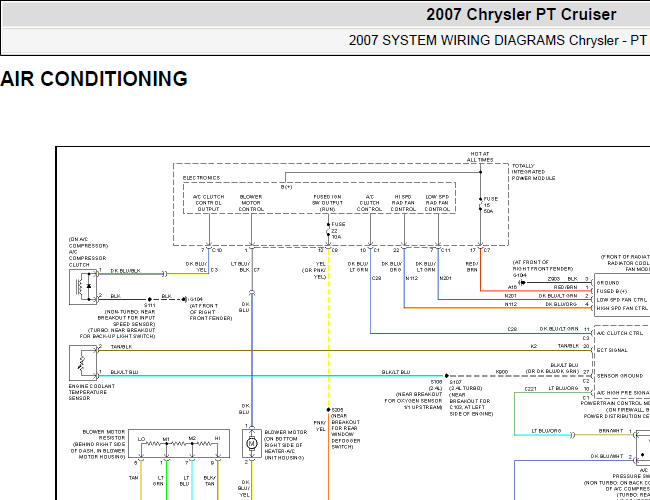Click the "FUSED IGN SW OUTPUT (RUN)" label
Image resolution: width=650 pixels, height=500 pixels.
pos(327,203)
